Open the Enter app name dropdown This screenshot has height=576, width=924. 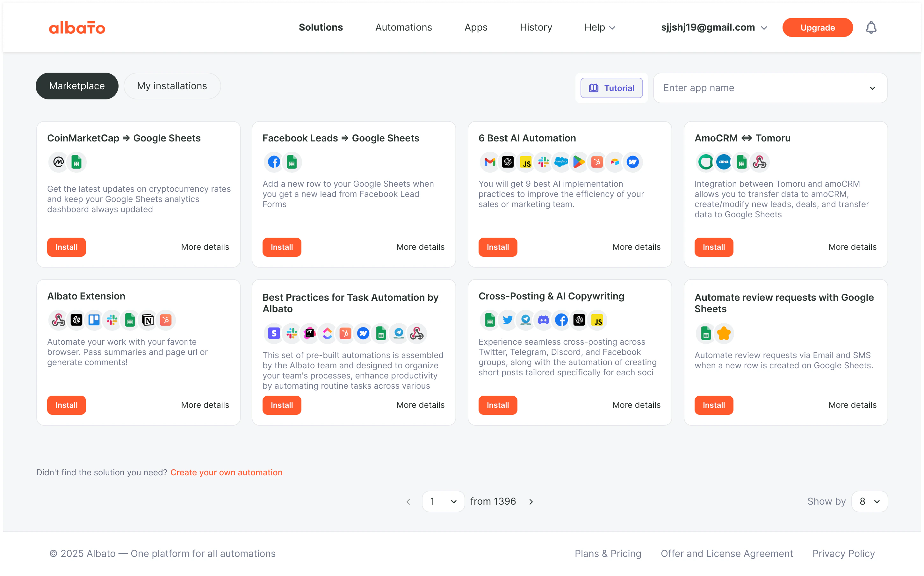[770, 88]
